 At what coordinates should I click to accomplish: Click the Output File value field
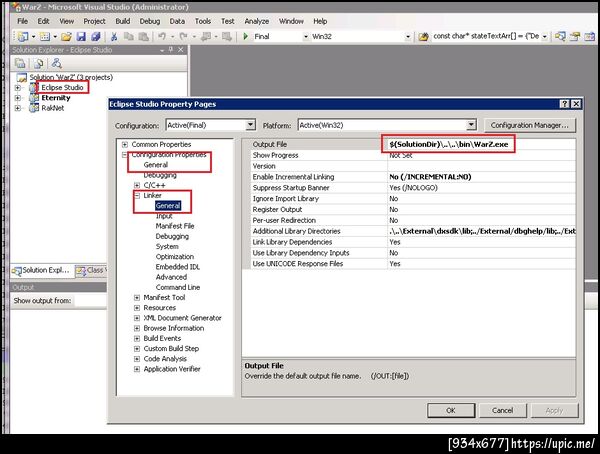point(481,144)
